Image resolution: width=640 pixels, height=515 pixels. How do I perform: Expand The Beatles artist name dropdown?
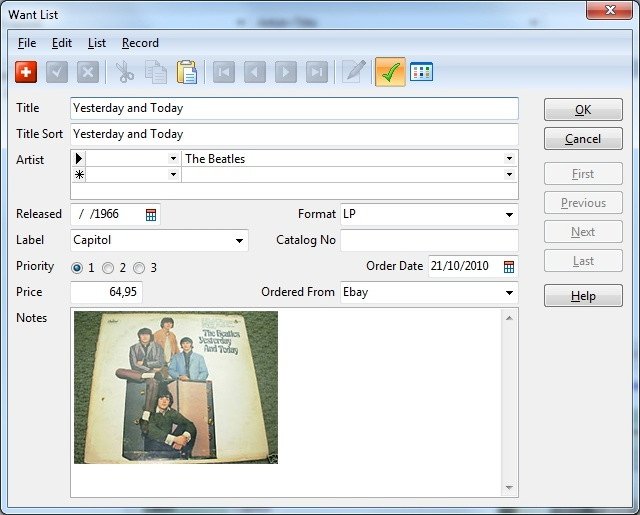509,158
